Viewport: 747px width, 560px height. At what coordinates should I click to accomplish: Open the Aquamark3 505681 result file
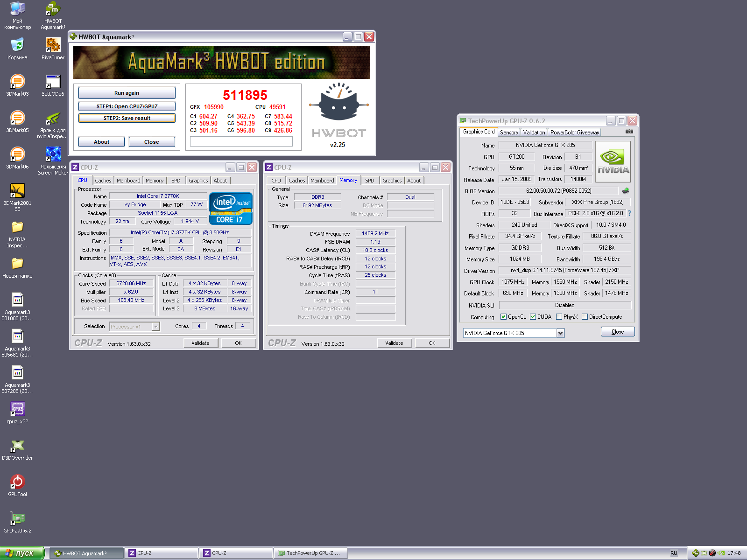[17, 343]
